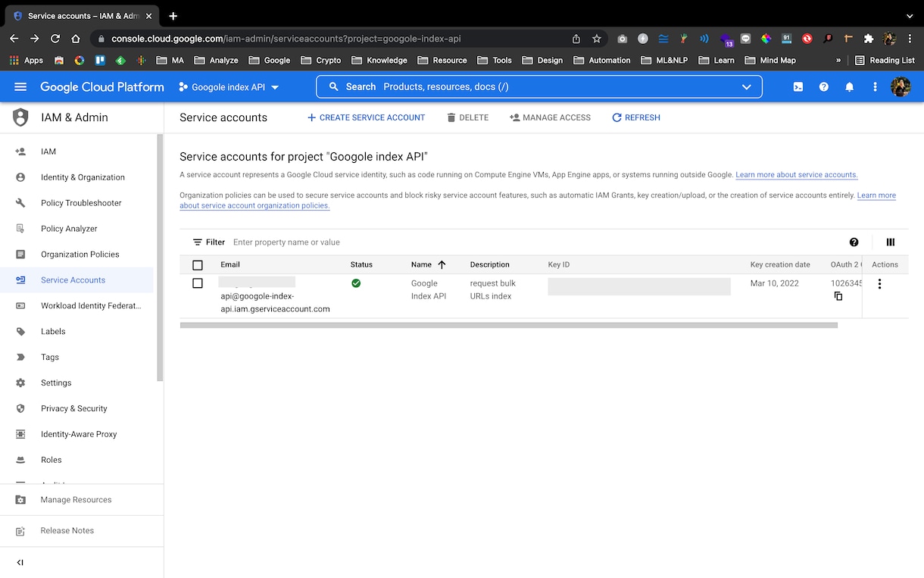Open the Google account avatar menu

pyautogui.click(x=901, y=86)
